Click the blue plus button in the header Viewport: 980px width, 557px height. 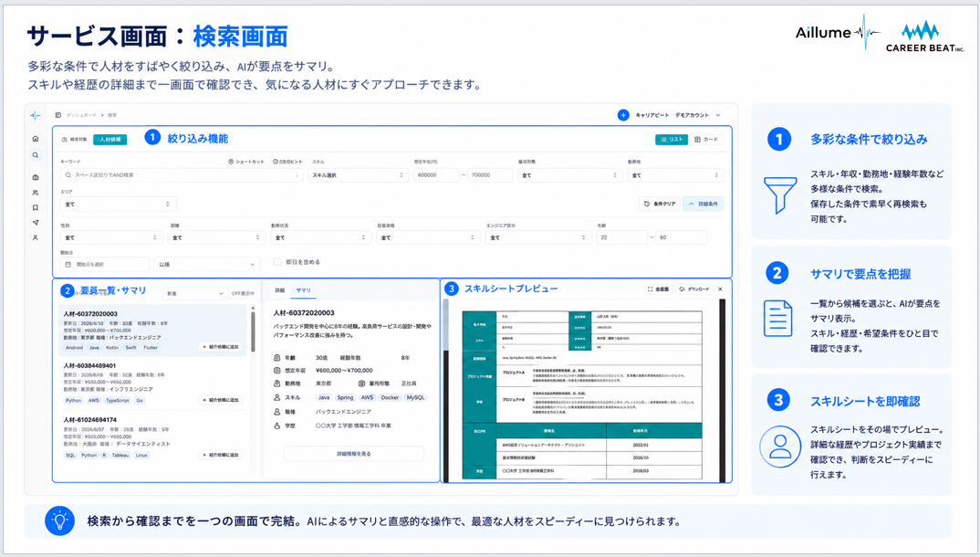point(623,115)
